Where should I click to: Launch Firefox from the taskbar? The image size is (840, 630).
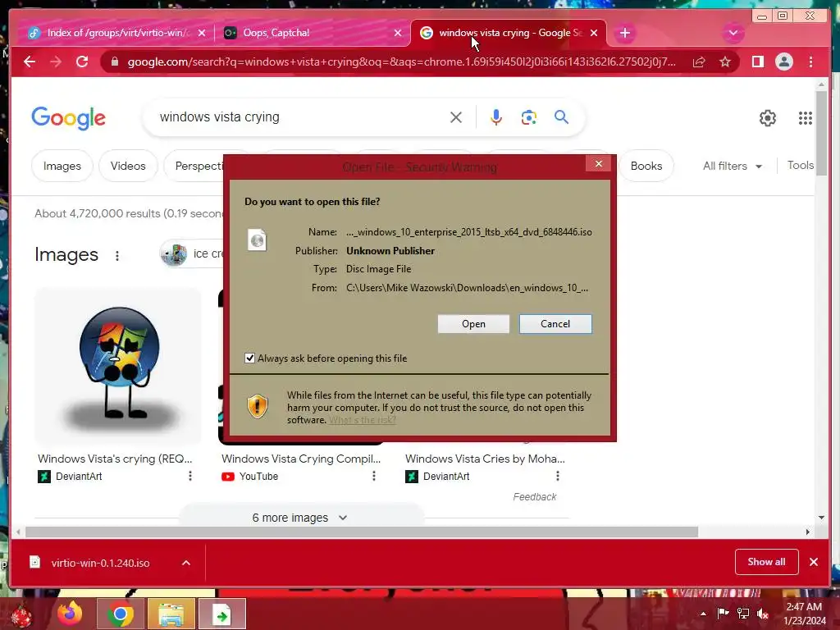pyautogui.click(x=71, y=614)
